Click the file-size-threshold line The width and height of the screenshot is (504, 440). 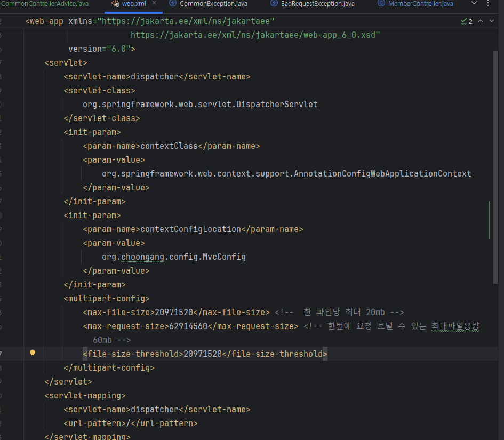pyautogui.click(x=205, y=354)
